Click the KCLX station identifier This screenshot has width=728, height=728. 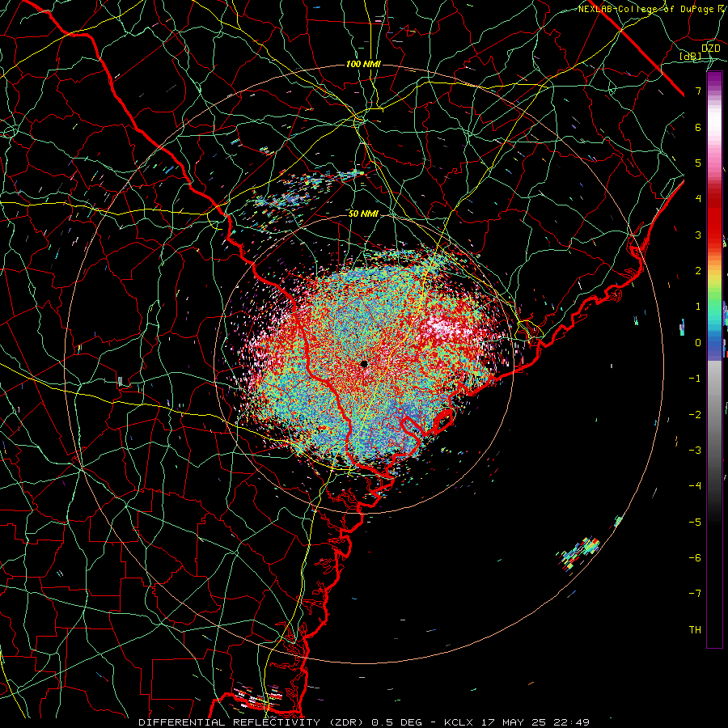(459, 722)
